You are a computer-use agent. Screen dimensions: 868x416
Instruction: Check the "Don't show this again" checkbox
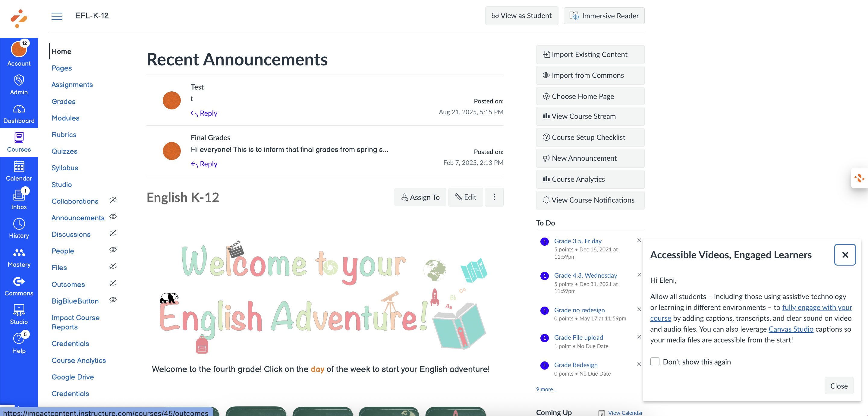click(x=655, y=362)
